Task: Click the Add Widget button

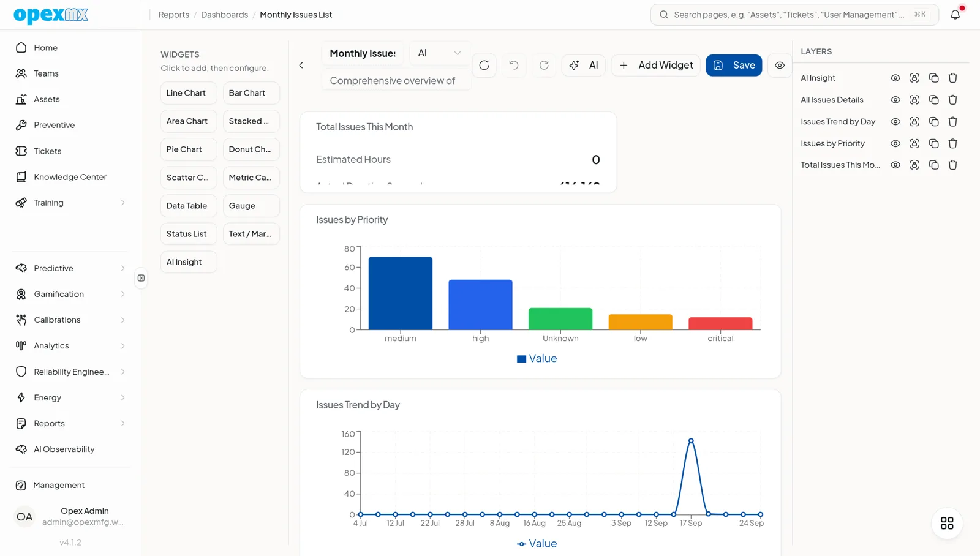Action: click(x=656, y=65)
